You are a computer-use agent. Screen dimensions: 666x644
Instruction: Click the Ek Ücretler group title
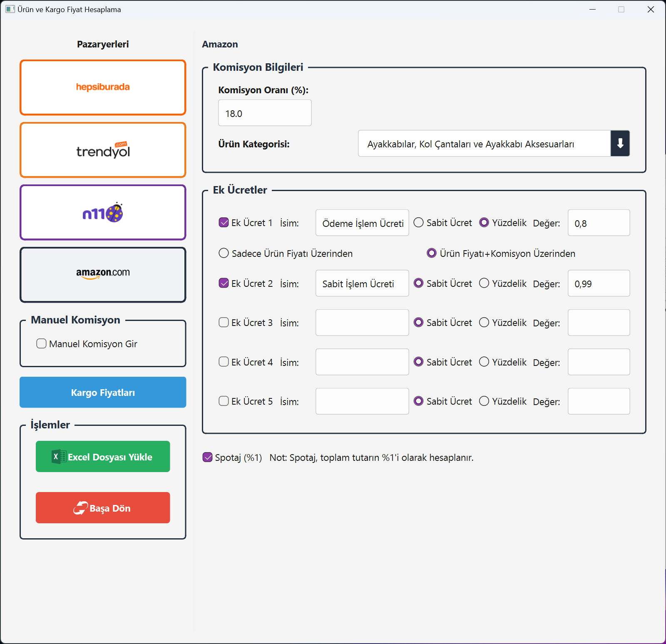240,190
